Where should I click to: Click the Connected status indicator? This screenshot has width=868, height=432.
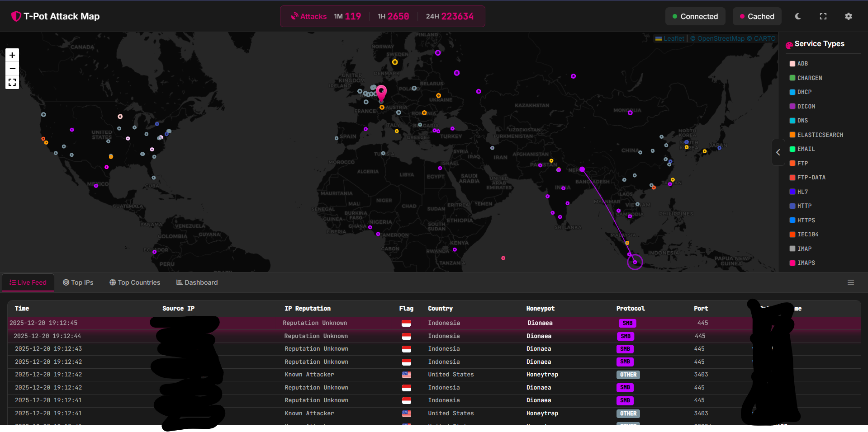pyautogui.click(x=695, y=16)
